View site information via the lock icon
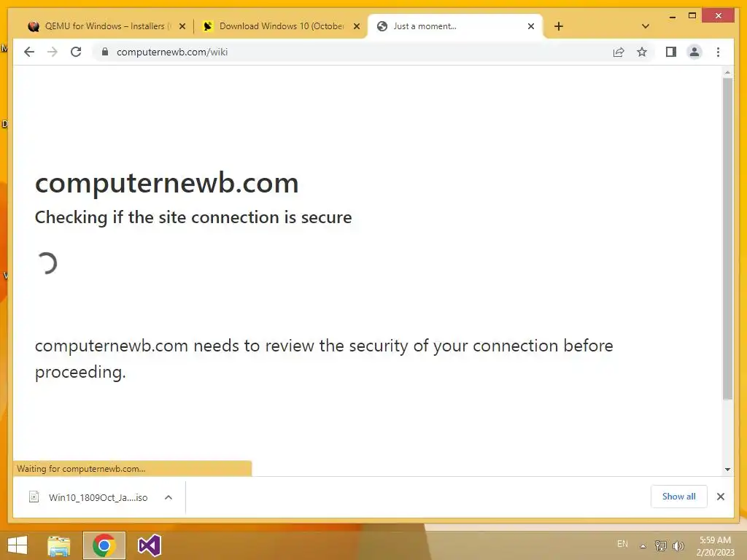The width and height of the screenshot is (747, 560). 105,52
